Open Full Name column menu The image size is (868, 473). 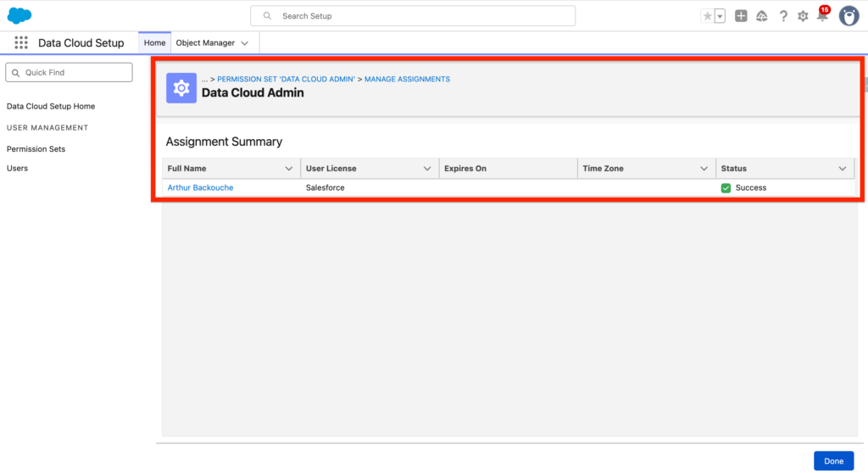289,169
